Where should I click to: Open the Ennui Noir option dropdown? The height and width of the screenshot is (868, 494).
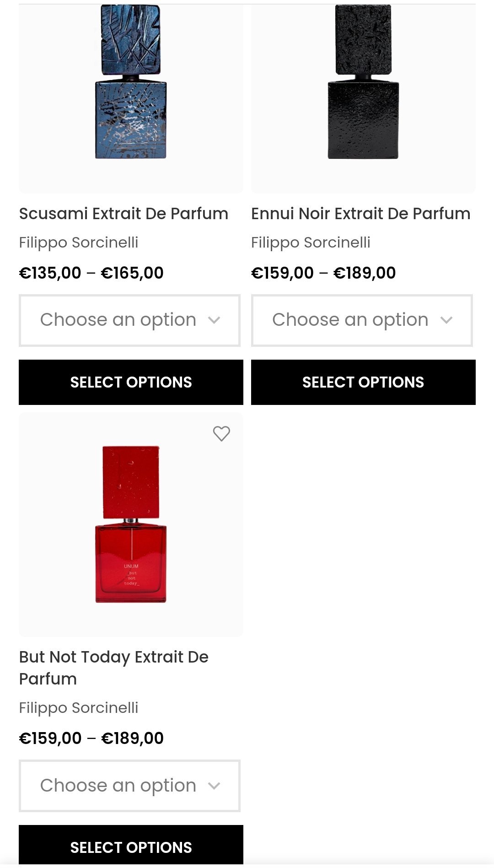pyautogui.click(x=361, y=320)
